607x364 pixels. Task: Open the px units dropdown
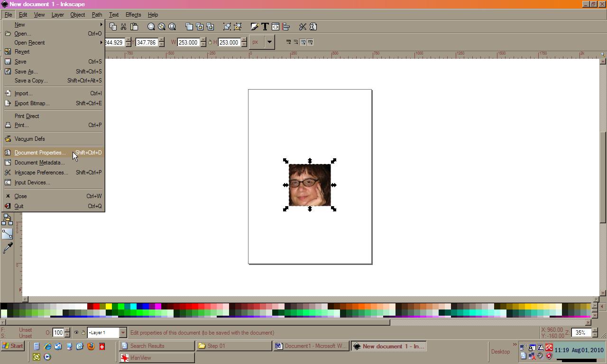click(x=269, y=42)
